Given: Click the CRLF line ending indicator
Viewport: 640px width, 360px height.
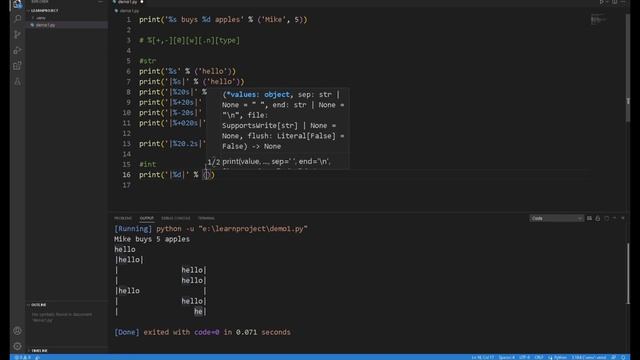Looking at the screenshot, I should point(539,357).
